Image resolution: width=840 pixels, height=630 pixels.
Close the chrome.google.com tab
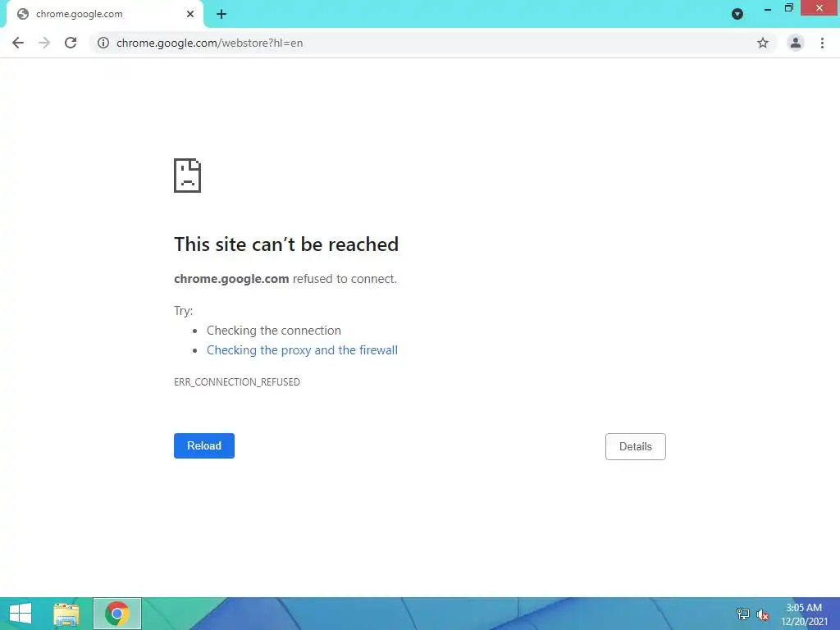[190, 14]
